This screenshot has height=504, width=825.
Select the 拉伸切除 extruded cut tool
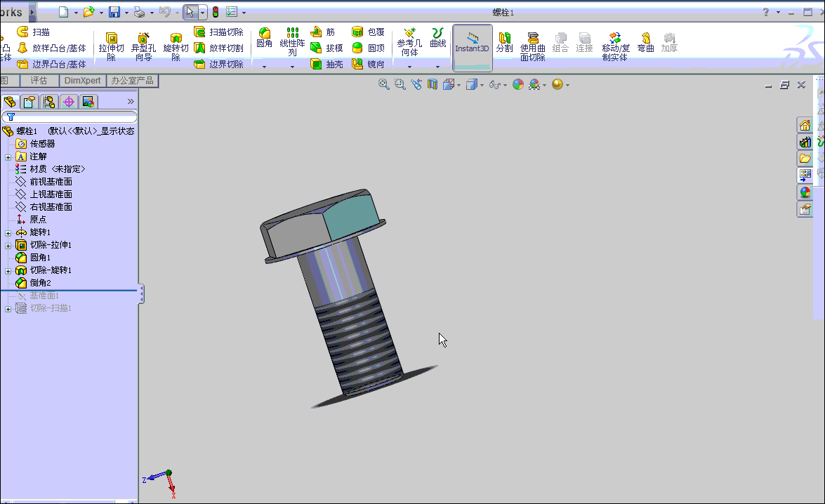click(111, 46)
